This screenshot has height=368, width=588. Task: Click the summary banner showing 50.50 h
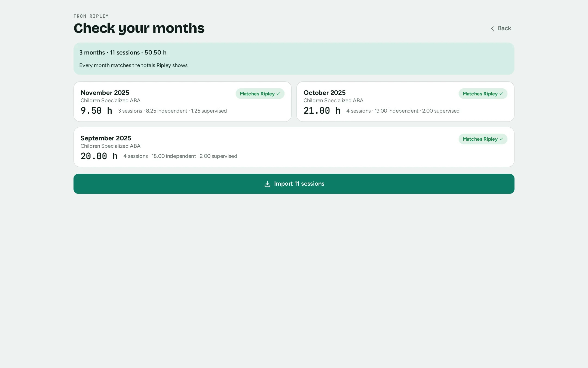[x=294, y=59]
